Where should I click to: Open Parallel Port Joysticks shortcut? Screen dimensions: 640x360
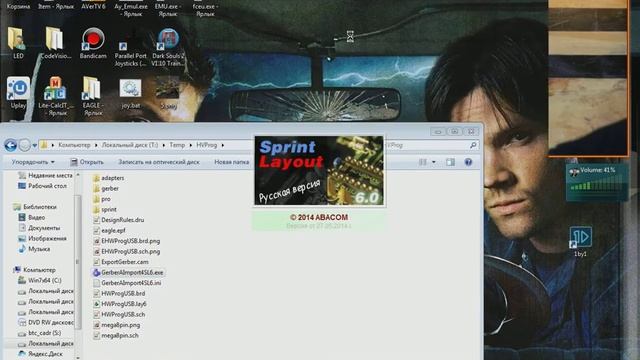tap(130, 51)
